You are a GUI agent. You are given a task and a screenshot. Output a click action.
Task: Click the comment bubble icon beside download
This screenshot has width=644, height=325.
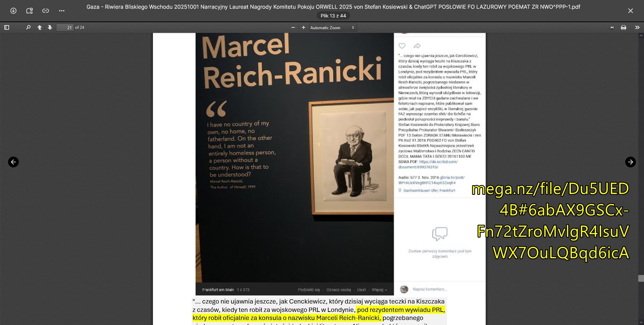coord(30,11)
